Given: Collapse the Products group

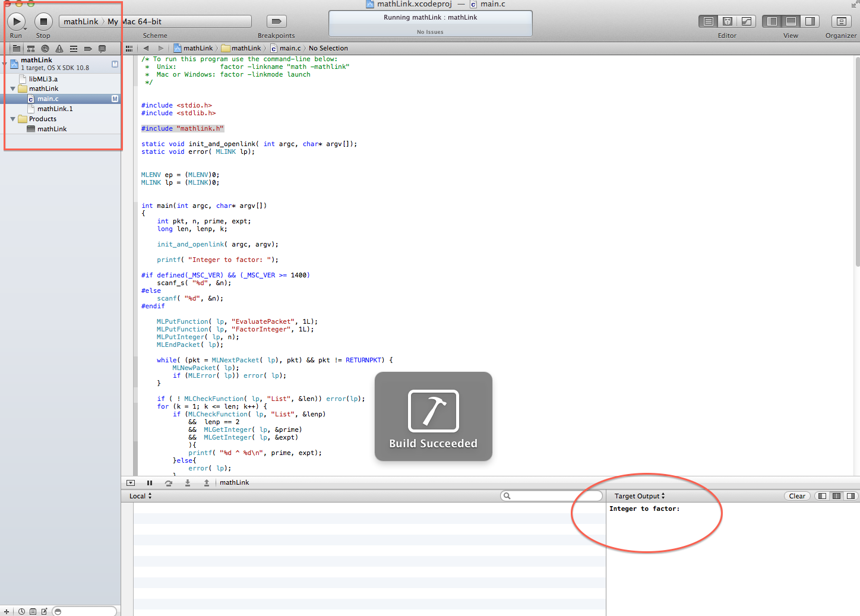Looking at the screenshot, I should point(12,119).
